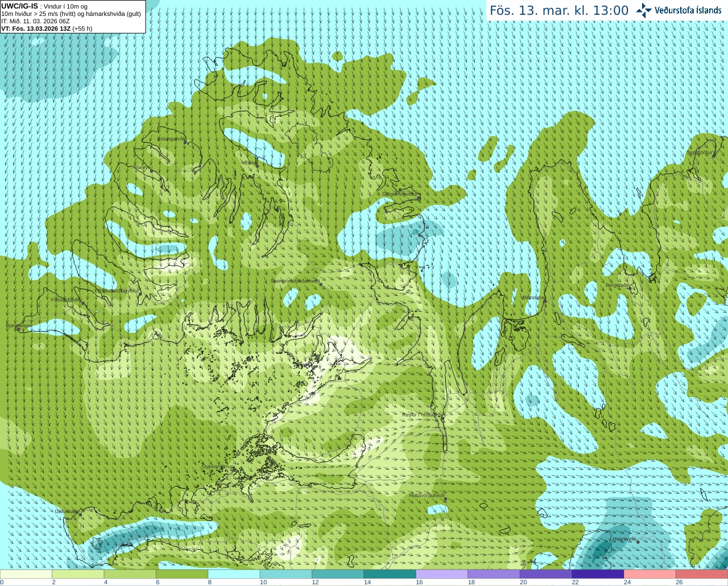Click the Holtavörðuheiði station label

(x=427, y=496)
